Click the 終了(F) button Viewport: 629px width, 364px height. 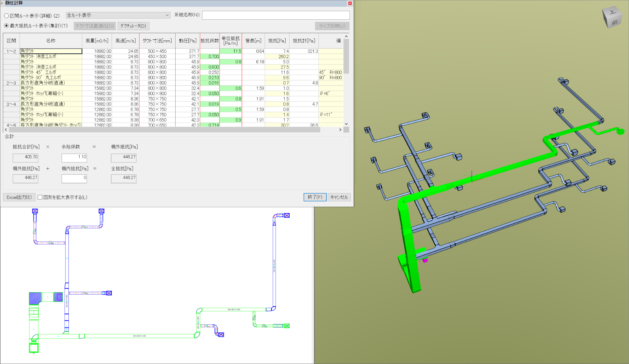click(x=315, y=197)
